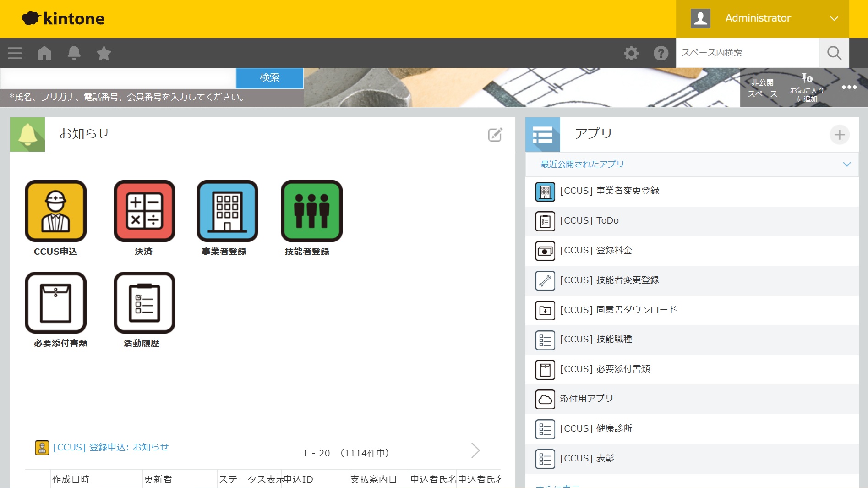Viewport: 868px width, 488px height.
Task: Open the [CCUS] 登録申込: お知らせ link
Action: click(x=110, y=447)
